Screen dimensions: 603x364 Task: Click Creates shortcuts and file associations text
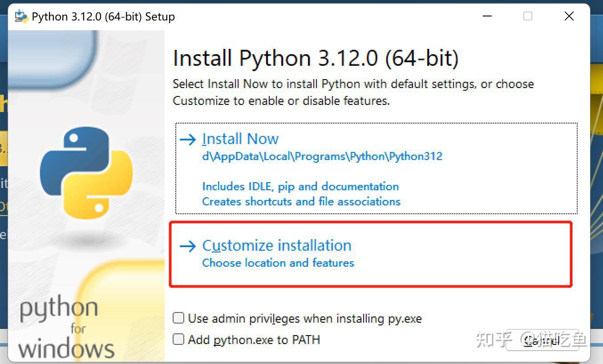(301, 201)
